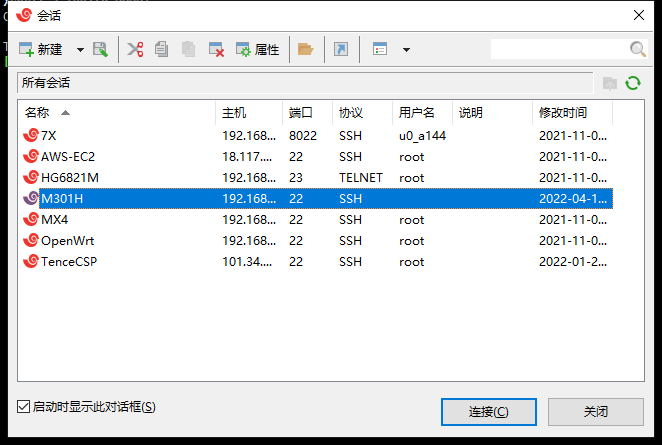The width and height of the screenshot is (662, 445).
Task: Click the delete session icon
Action: point(217,49)
